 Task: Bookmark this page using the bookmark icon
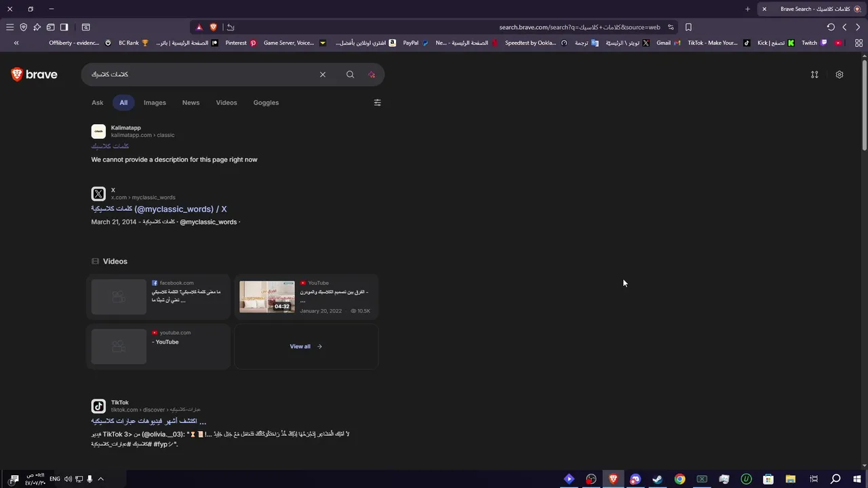click(688, 27)
